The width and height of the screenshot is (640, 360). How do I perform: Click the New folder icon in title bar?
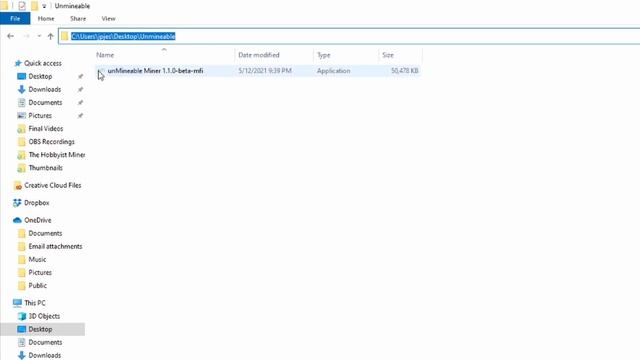(35, 6)
